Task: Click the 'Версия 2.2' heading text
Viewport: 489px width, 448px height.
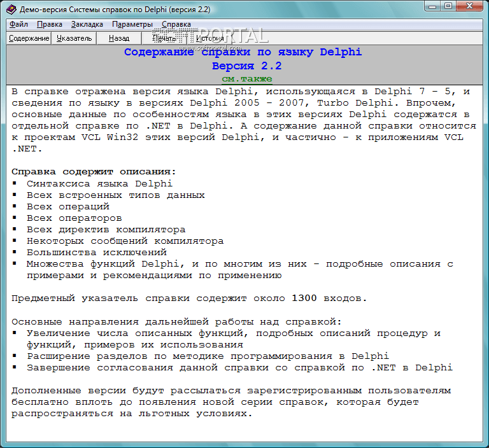Action: [x=246, y=66]
